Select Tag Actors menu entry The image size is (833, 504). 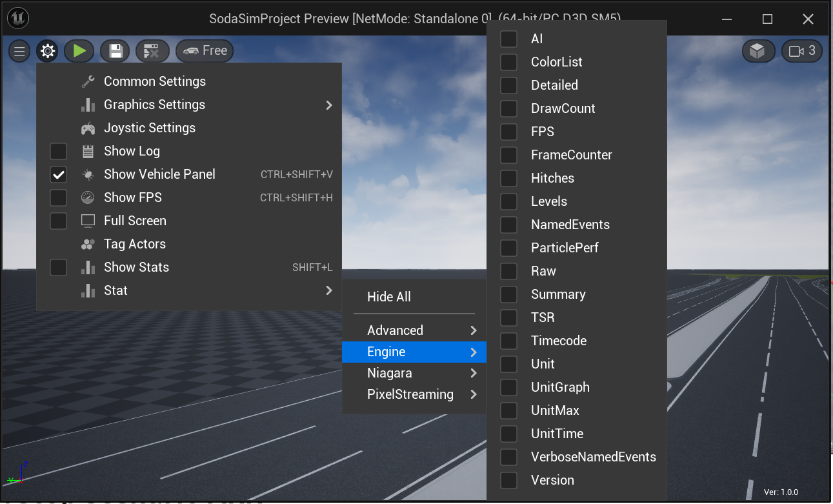point(189,244)
